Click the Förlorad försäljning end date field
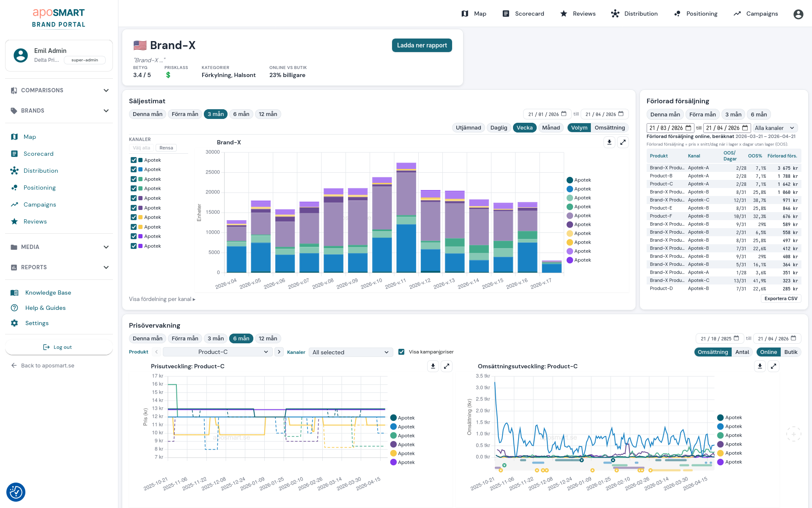This screenshot has height=508, width=812. coord(727,128)
